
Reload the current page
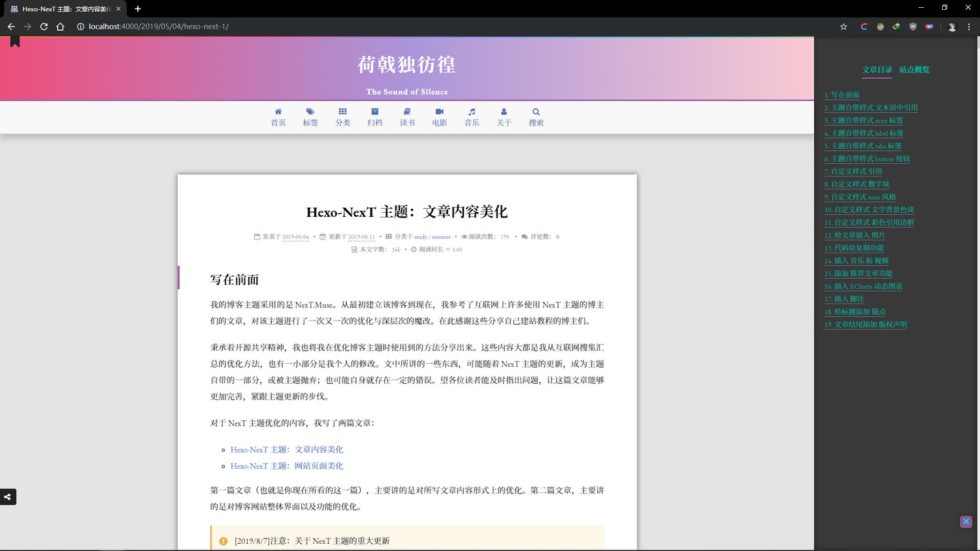44,27
